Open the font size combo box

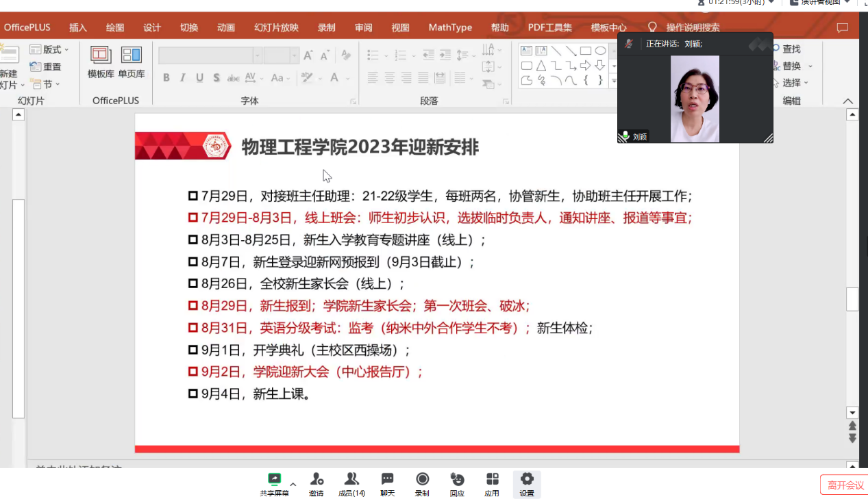pos(282,55)
